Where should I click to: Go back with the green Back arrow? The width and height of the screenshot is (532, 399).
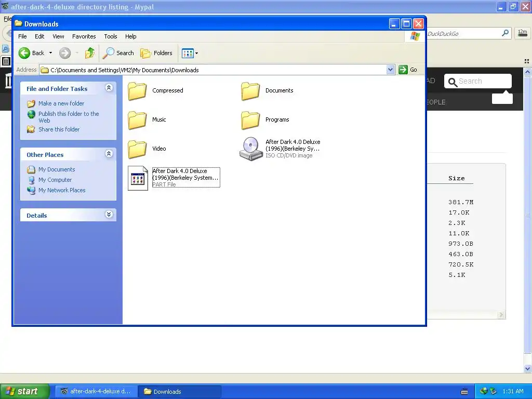pyautogui.click(x=32, y=53)
